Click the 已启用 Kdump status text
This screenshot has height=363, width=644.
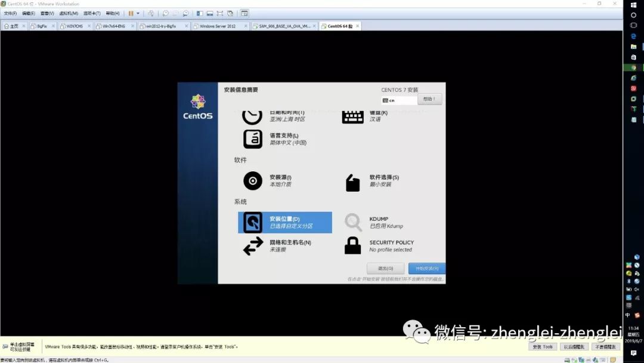click(386, 226)
